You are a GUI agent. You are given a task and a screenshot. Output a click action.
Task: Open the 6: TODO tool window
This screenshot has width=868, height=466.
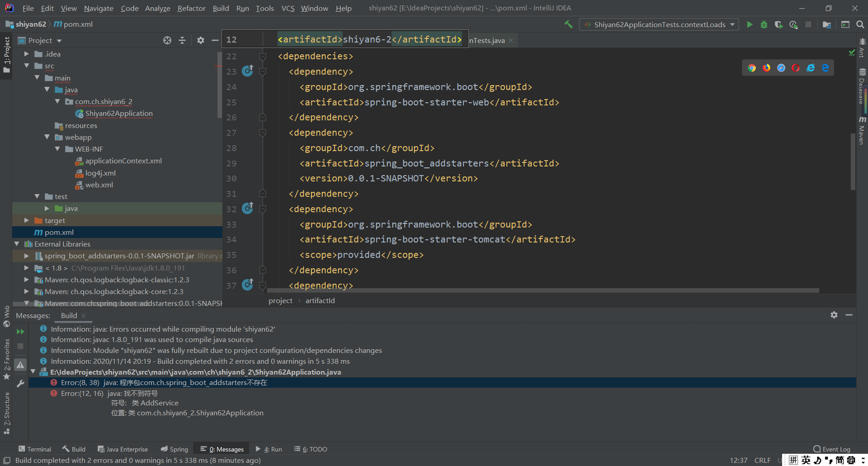coord(311,449)
